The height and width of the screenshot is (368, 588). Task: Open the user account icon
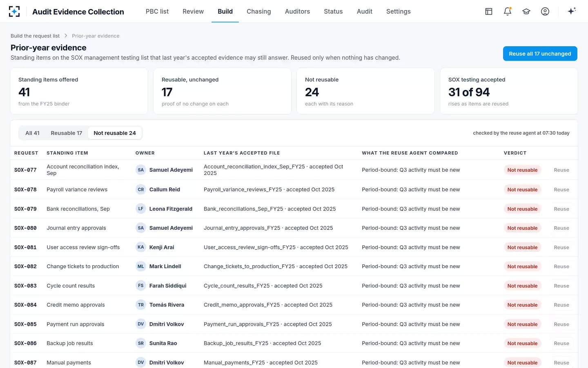click(x=545, y=11)
